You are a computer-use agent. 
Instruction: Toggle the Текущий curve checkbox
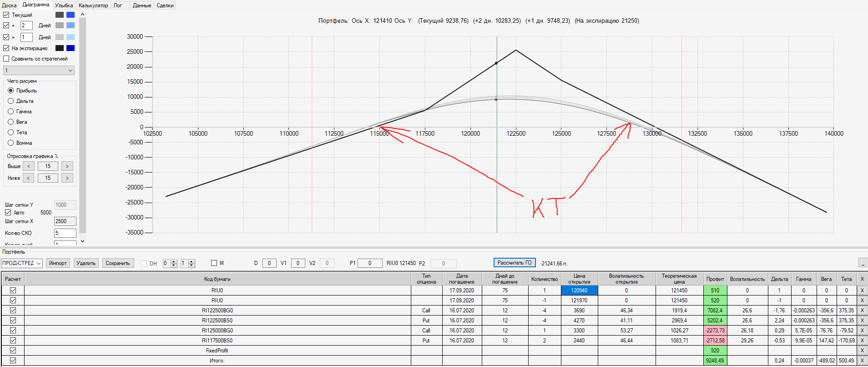6,15
